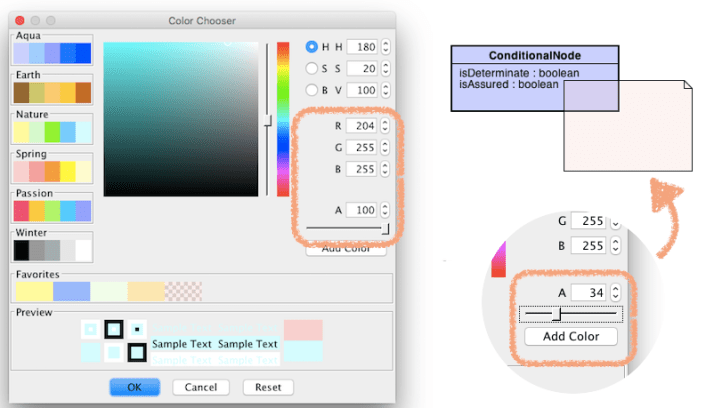
Task: Click the stepper beside S value 20
Action: [x=386, y=68]
